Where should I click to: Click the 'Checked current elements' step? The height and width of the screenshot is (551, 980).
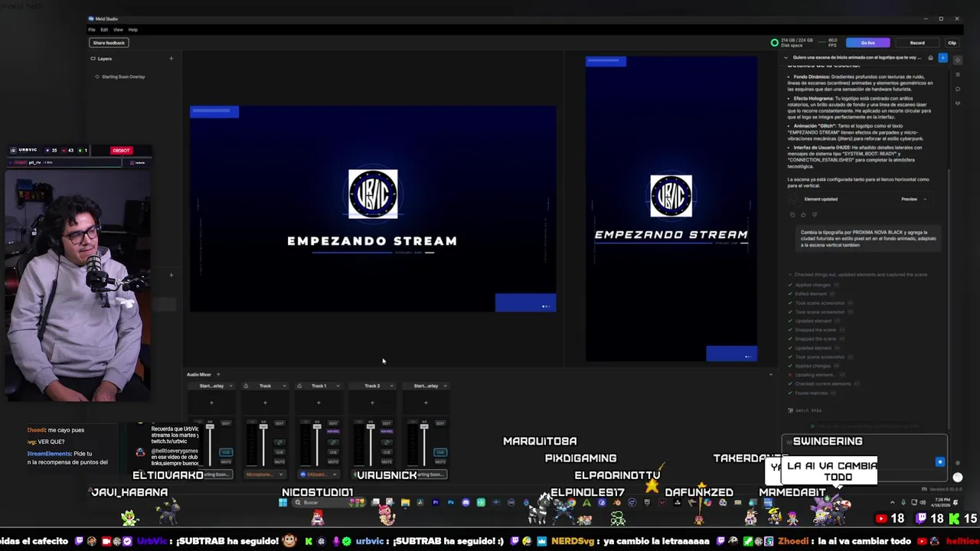[823, 383]
